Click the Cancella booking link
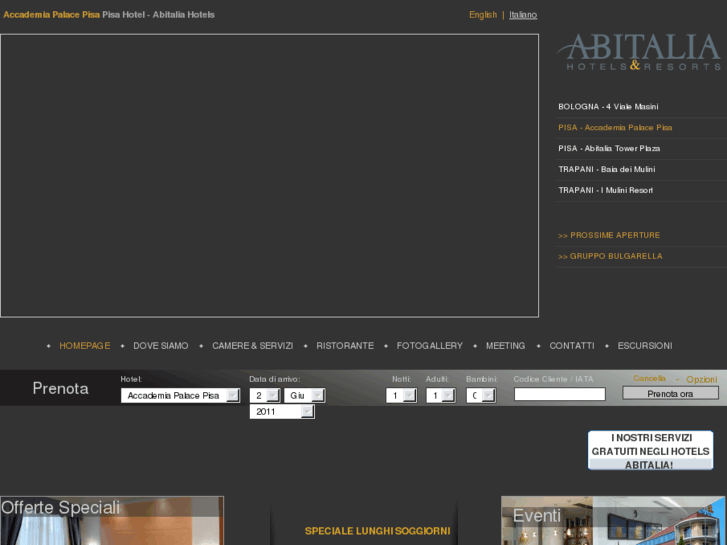Viewport: 727px width, 545px height. tap(649, 378)
